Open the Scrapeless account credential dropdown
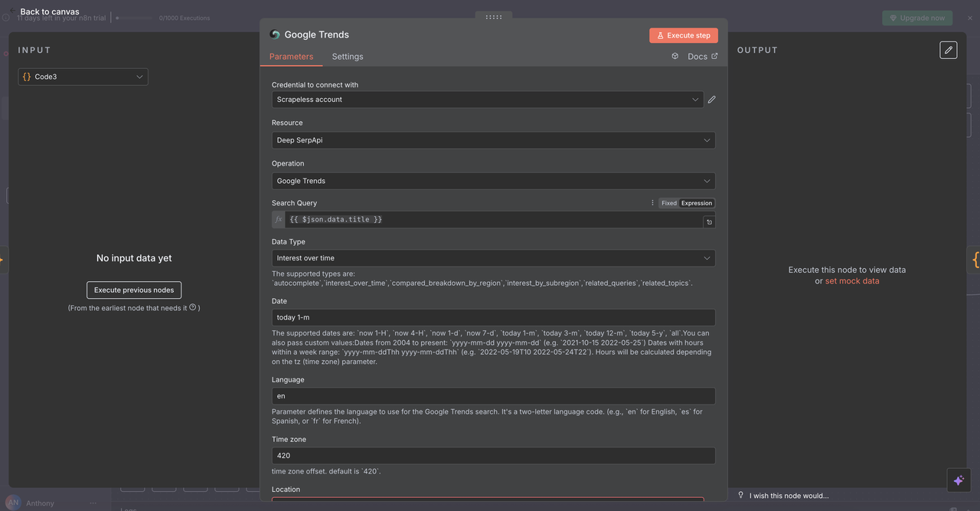The width and height of the screenshot is (980, 511). coord(488,100)
